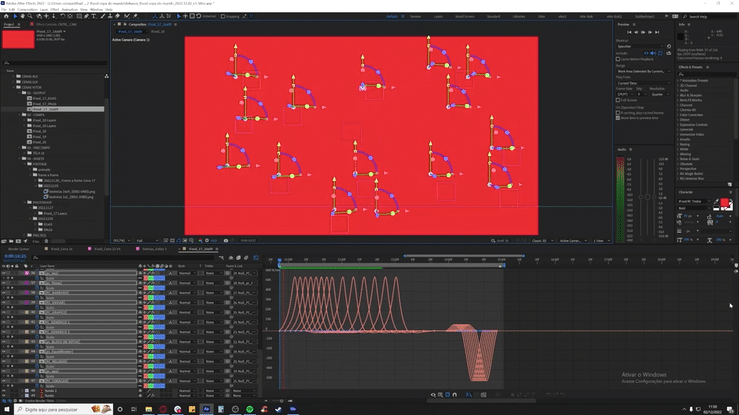Uncheck 'Move time to preview time' checkbox
Screen dimensions: 739x415
tap(618, 118)
